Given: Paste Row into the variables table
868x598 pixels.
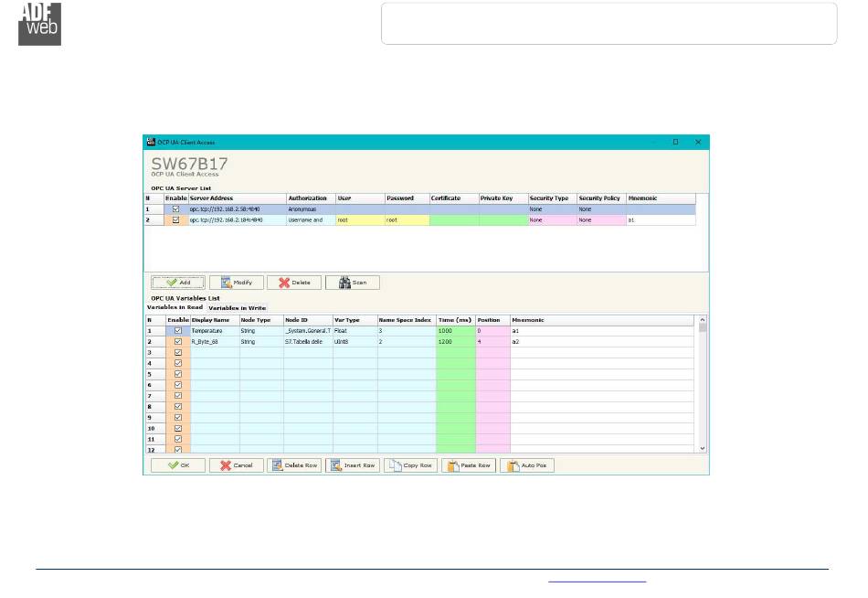Looking at the screenshot, I should tap(468, 465).
